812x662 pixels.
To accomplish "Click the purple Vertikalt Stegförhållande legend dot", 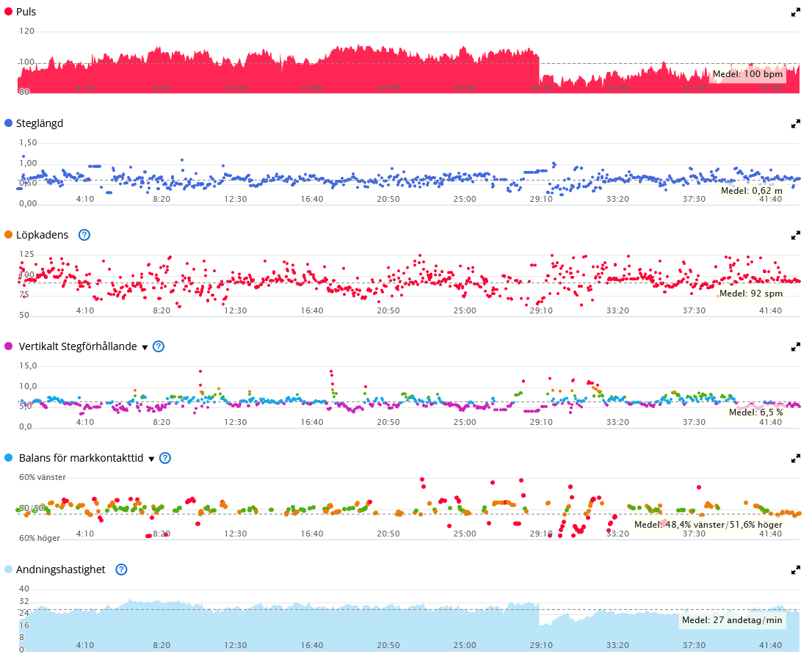I will click(8, 346).
